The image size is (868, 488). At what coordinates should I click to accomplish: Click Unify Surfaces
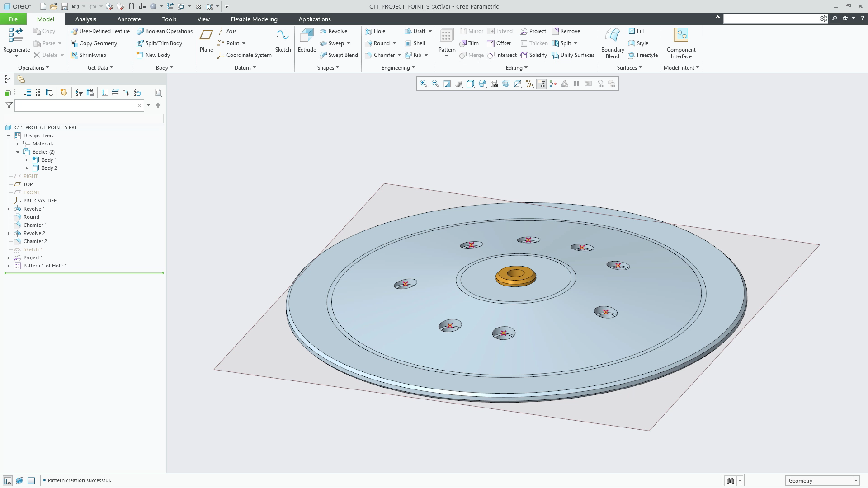[573, 55]
